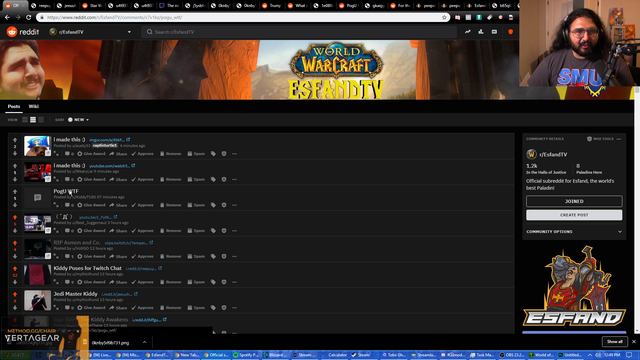
Task: Open thumbnail of the top imgur 'i made this :)' post
Action: coord(37,146)
